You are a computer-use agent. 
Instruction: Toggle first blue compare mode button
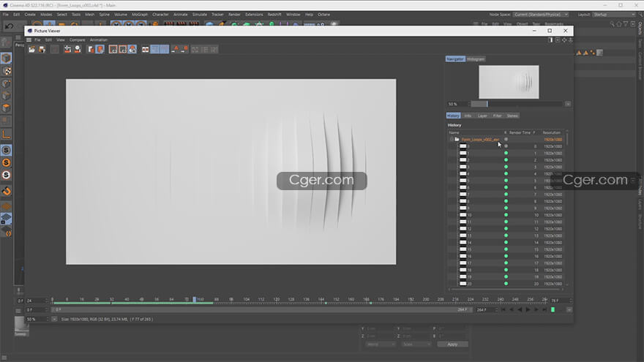pyautogui.click(x=155, y=49)
